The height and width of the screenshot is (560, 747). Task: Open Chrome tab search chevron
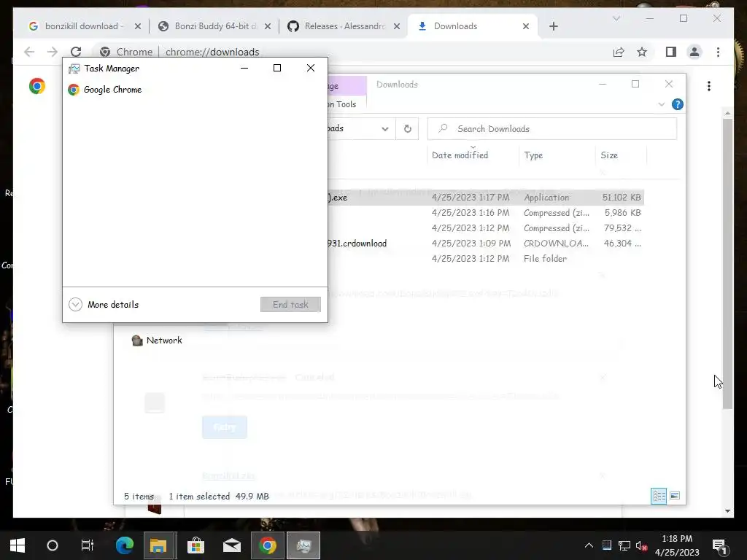616,18
